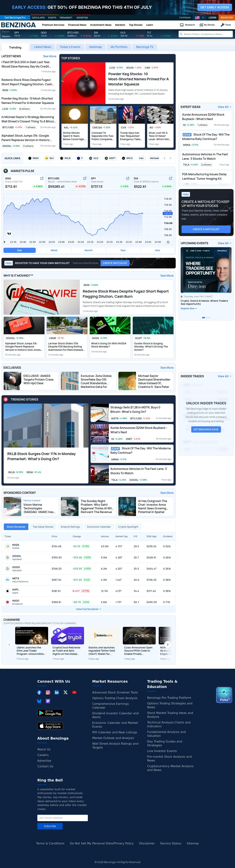The width and height of the screenshot is (235, 868).
Task: Click the BENZINGA logo
Action: point(18,25)
